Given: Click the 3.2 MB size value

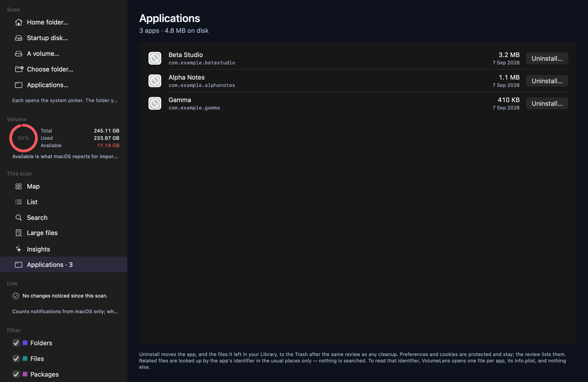Looking at the screenshot, I should pos(509,55).
